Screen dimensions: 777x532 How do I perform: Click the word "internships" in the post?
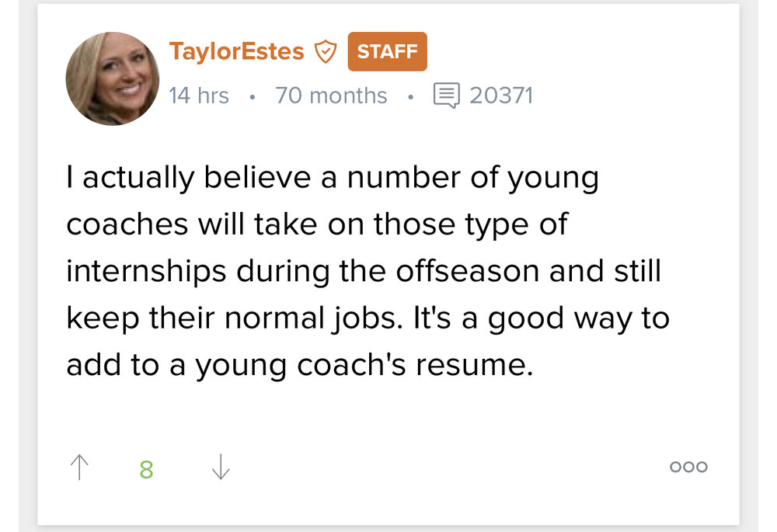tap(146, 272)
